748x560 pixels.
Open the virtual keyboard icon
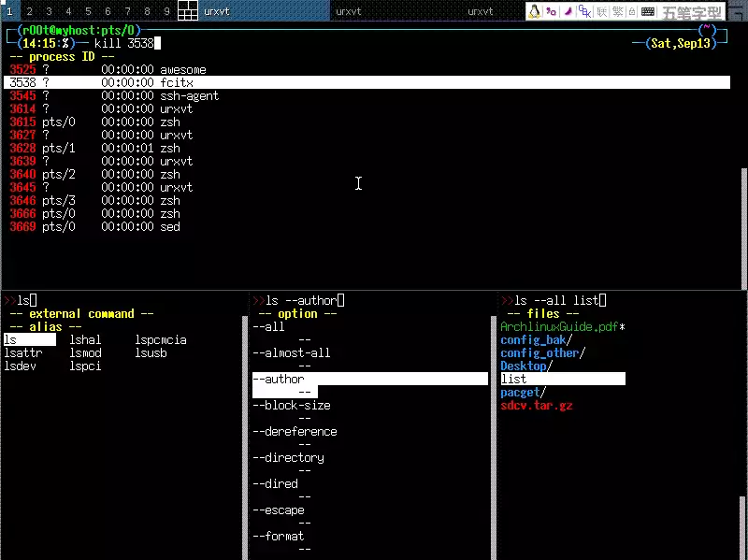coord(648,11)
